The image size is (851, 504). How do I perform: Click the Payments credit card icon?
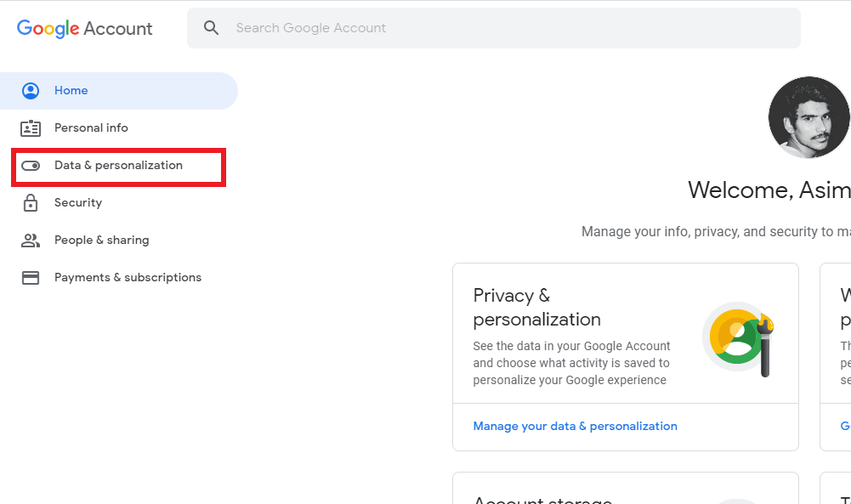tap(31, 278)
